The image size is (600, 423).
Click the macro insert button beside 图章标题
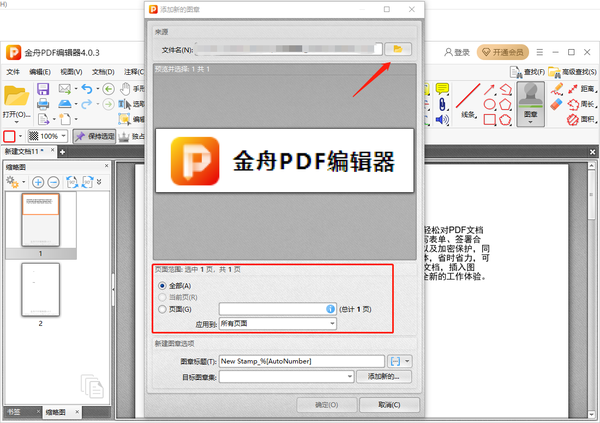tap(395, 361)
